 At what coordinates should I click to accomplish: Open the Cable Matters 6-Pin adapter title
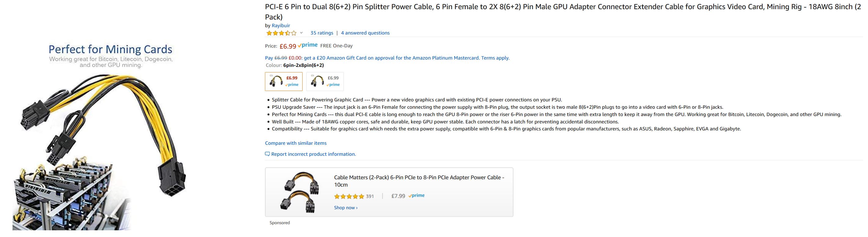coord(419,181)
